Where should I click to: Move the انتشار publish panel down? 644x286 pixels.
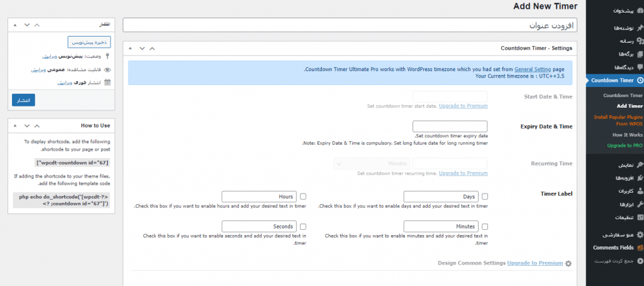click(x=27, y=25)
